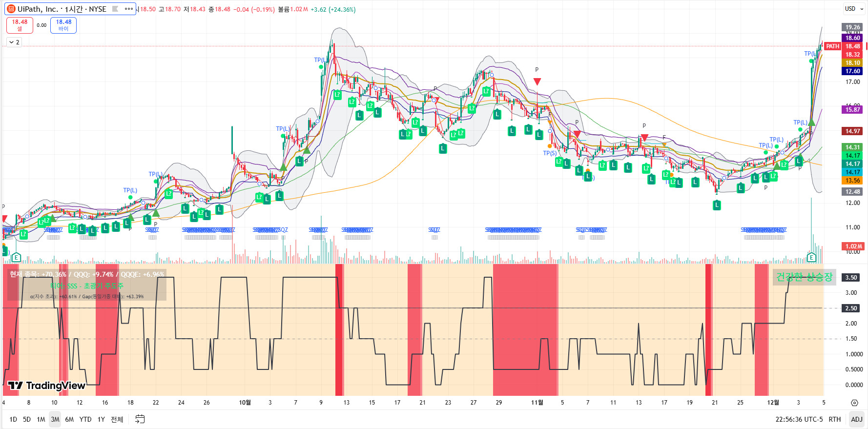Click the red down triangle near November 6

[x=577, y=134]
